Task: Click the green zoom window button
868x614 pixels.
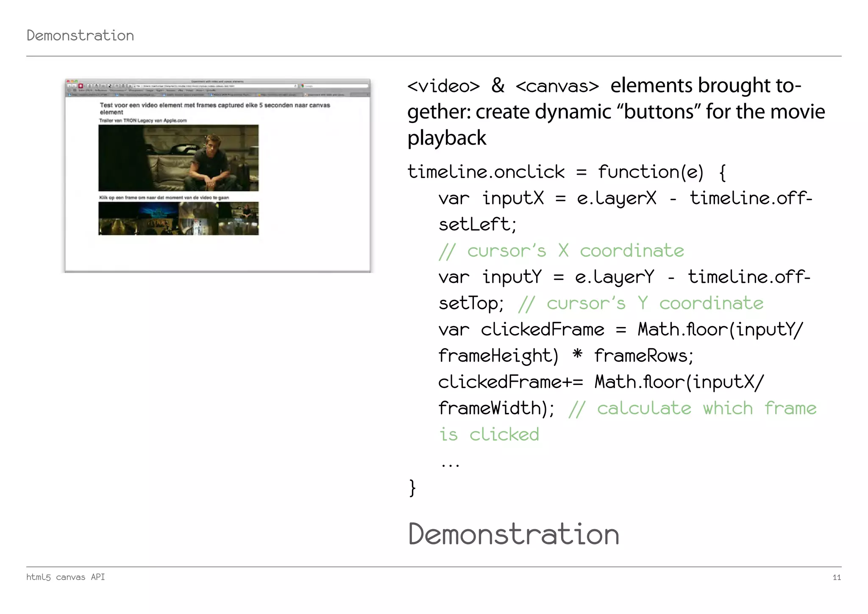Action: 76,81
